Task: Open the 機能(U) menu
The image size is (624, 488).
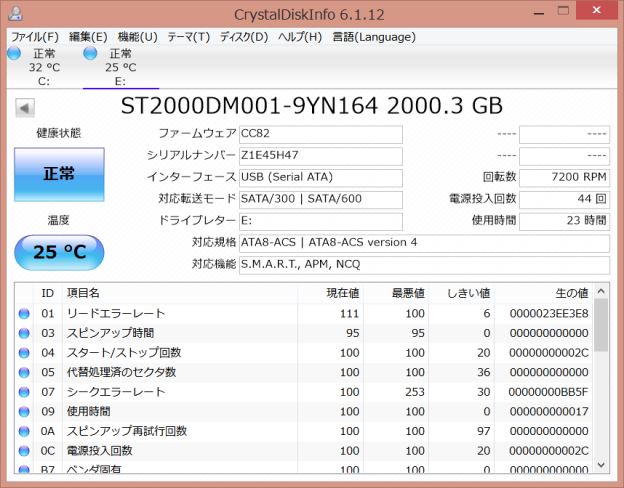Action: [137, 37]
